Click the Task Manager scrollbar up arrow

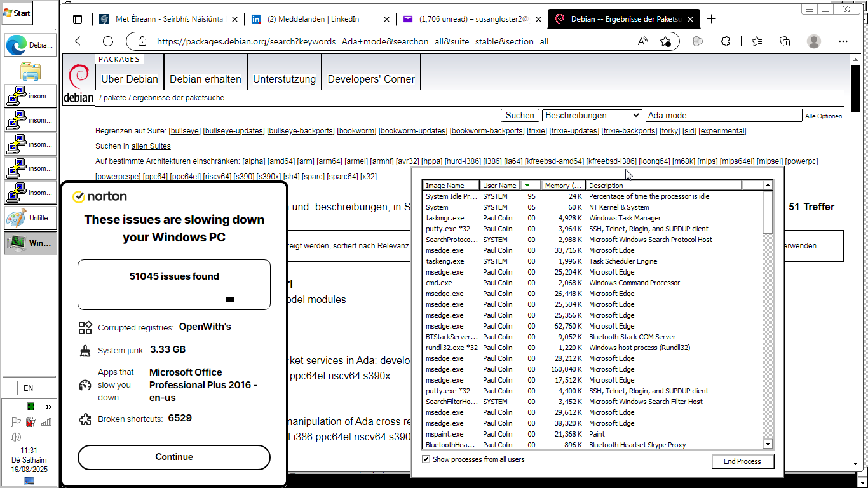pyautogui.click(x=768, y=186)
